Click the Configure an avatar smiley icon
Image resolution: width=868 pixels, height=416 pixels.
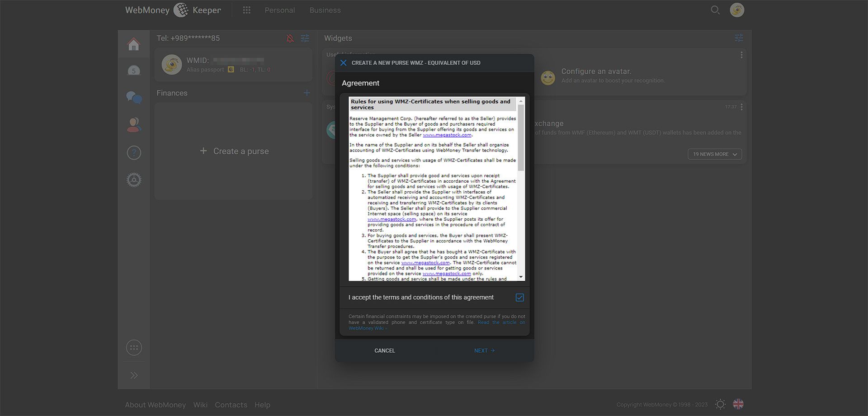[x=548, y=78]
